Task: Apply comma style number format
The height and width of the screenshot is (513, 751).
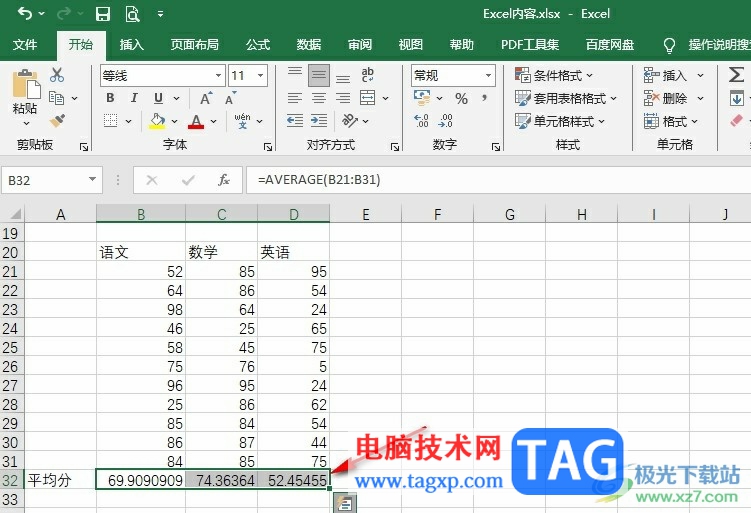Action: [x=485, y=98]
